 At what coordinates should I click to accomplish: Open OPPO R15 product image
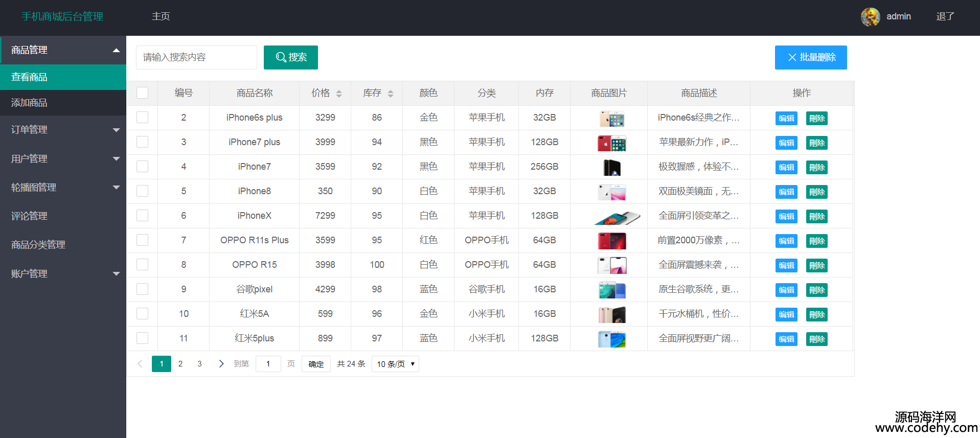(x=612, y=265)
